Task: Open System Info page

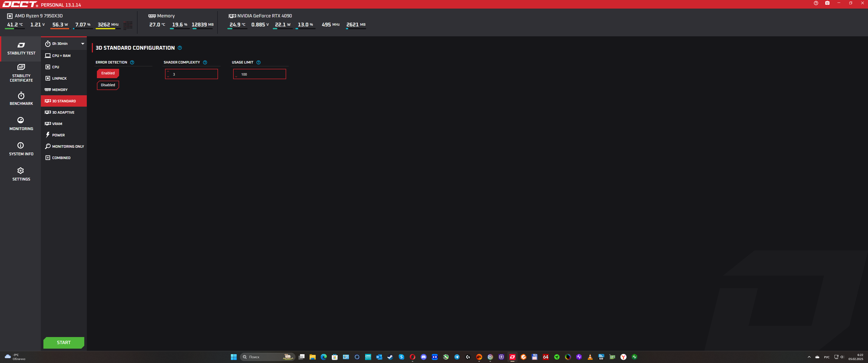Action: click(21, 149)
